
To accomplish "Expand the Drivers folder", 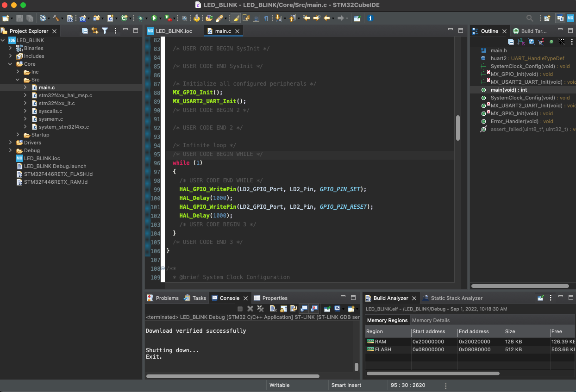I will [x=10, y=143].
